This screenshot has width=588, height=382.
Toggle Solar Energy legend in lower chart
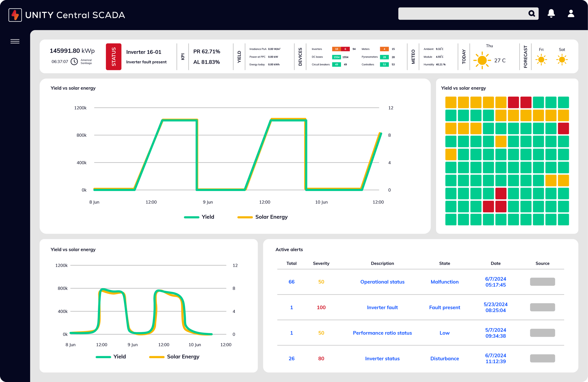[x=174, y=357]
